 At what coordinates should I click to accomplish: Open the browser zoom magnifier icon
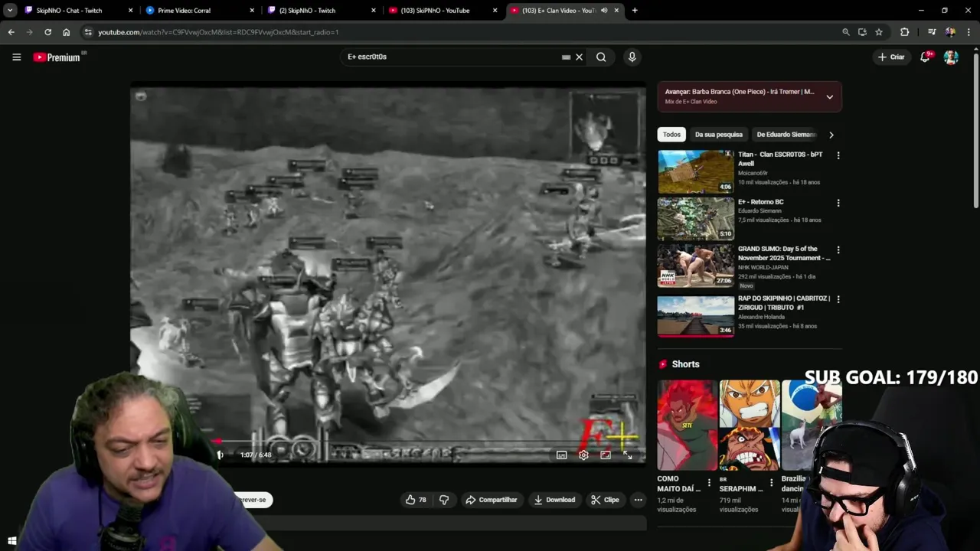point(845,32)
